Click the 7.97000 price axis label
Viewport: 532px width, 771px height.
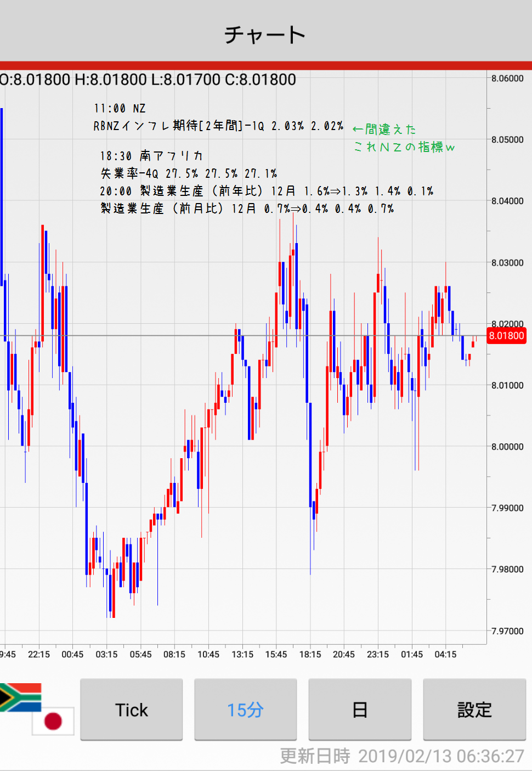coord(507,631)
